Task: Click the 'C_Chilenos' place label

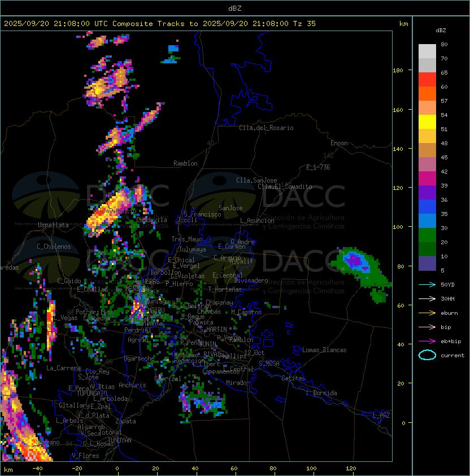Action: pyautogui.click(x=54, y=246)
